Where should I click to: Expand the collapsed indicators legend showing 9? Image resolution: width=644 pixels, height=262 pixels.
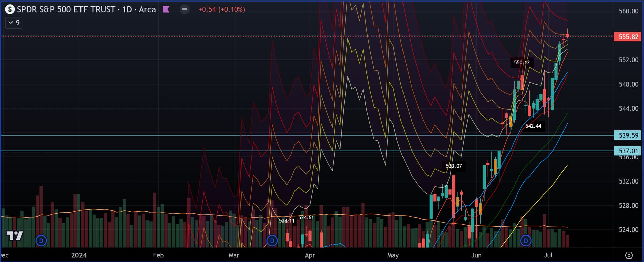[x=14, y=23]
